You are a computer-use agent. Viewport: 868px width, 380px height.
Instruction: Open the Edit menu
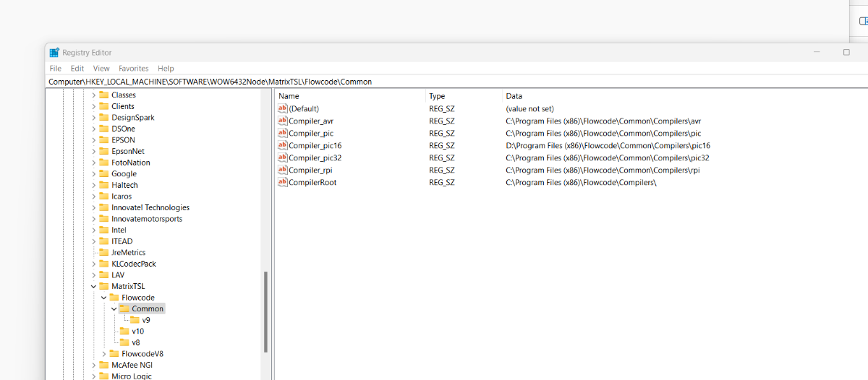pyautogui.click(x=77, y=68)
